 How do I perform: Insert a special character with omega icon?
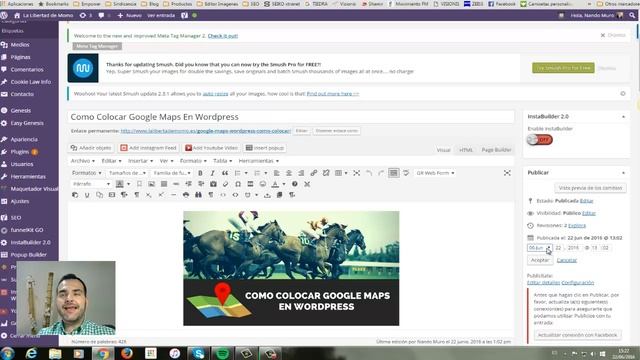pyautogui.click(x=238, y=184)
